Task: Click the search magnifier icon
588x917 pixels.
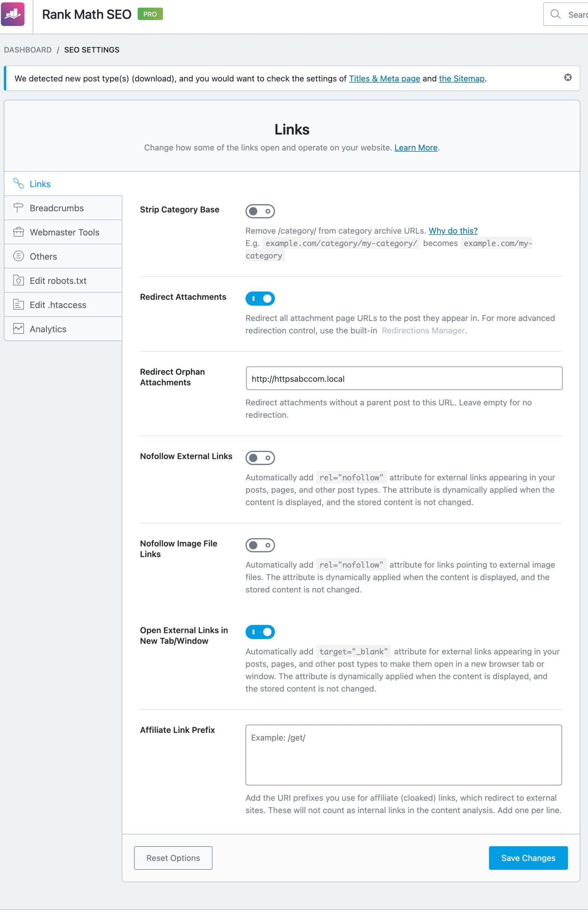Action: 555,14
